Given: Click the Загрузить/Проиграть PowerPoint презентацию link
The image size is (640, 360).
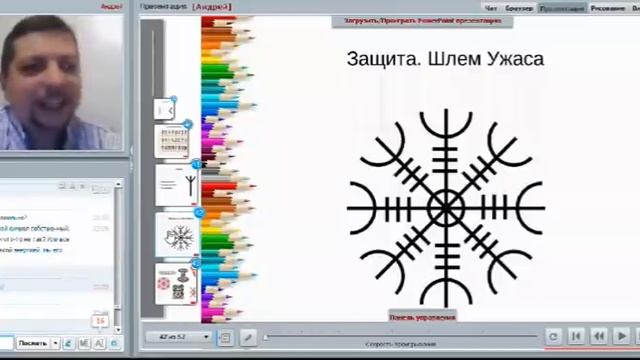Looking at the screenshot, I should coord(422,21).
